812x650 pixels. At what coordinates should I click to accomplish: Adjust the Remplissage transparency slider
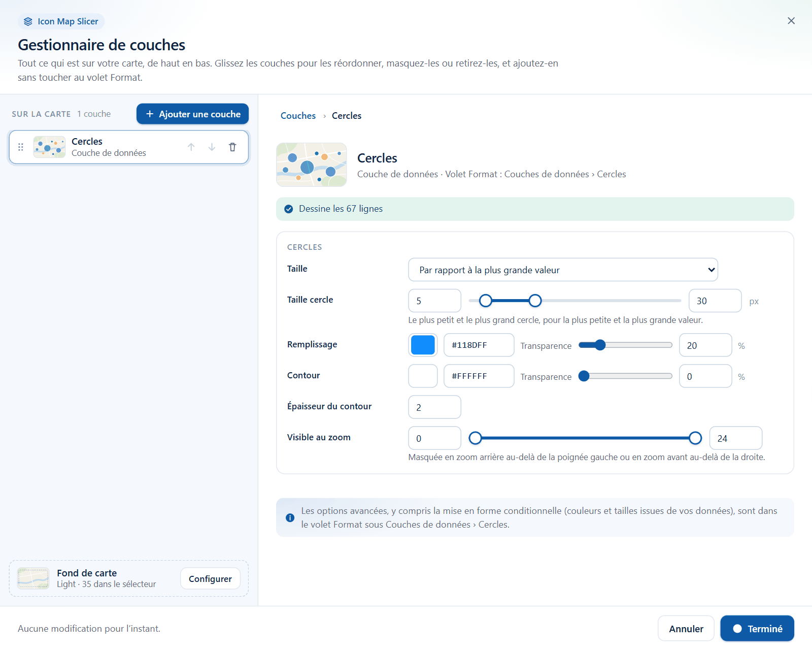(625, 345)
